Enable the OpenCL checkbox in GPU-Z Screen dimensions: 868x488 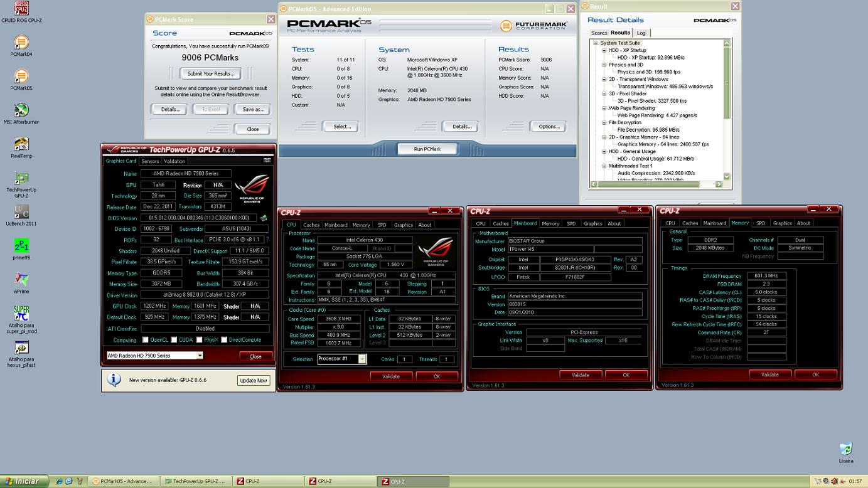[x=146, y=340]
